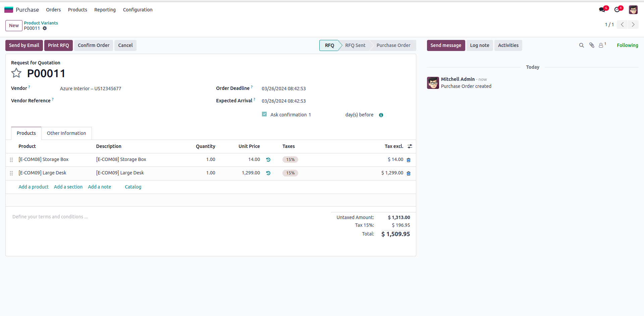Select the RFQ status stage
644x316 pixels.
[x=329, y=45]
